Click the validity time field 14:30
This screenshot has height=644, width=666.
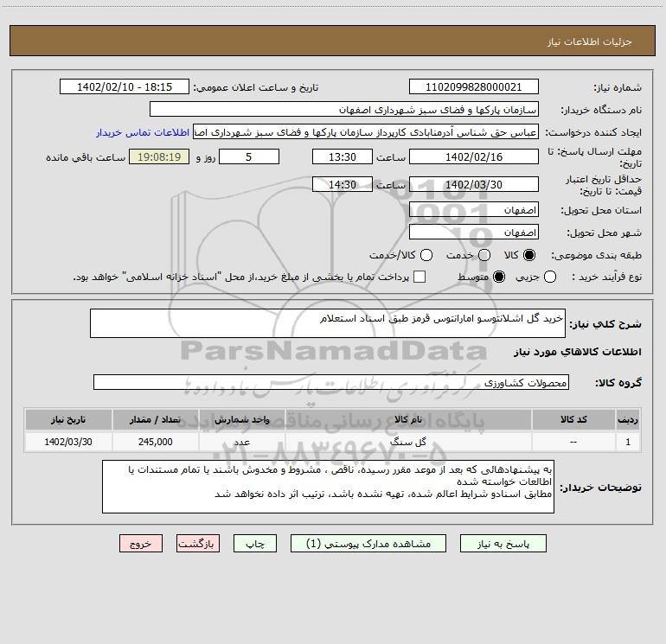(x=343, y=185)
